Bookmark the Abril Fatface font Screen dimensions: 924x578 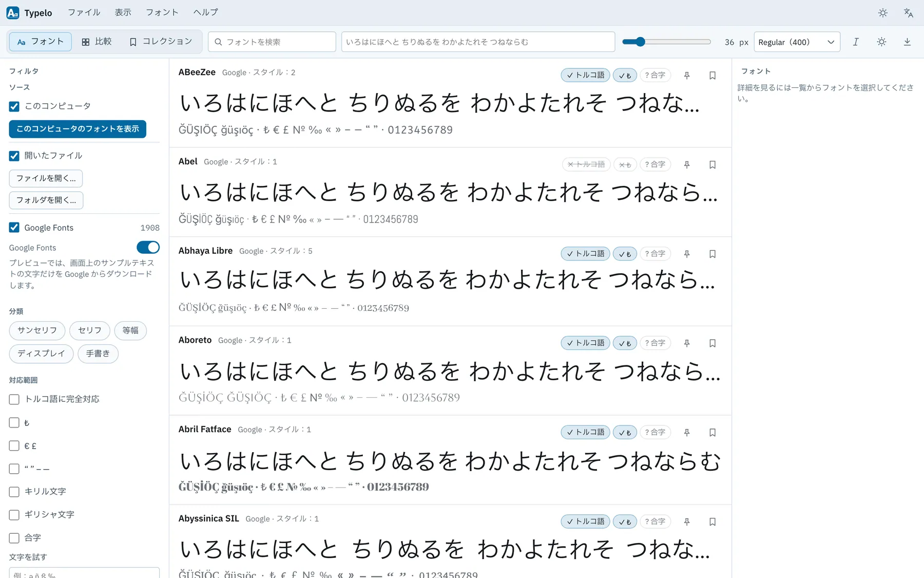(x=713, y=433)
